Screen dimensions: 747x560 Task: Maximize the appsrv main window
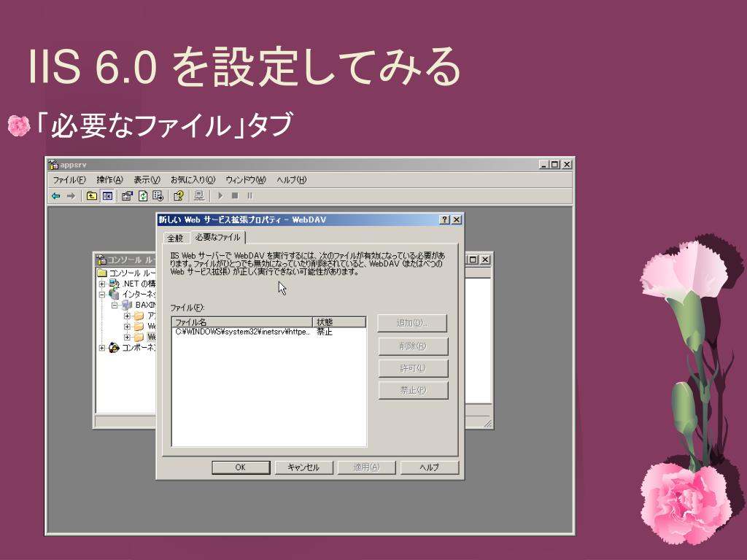pyautogui.click(x=554, y=164)
